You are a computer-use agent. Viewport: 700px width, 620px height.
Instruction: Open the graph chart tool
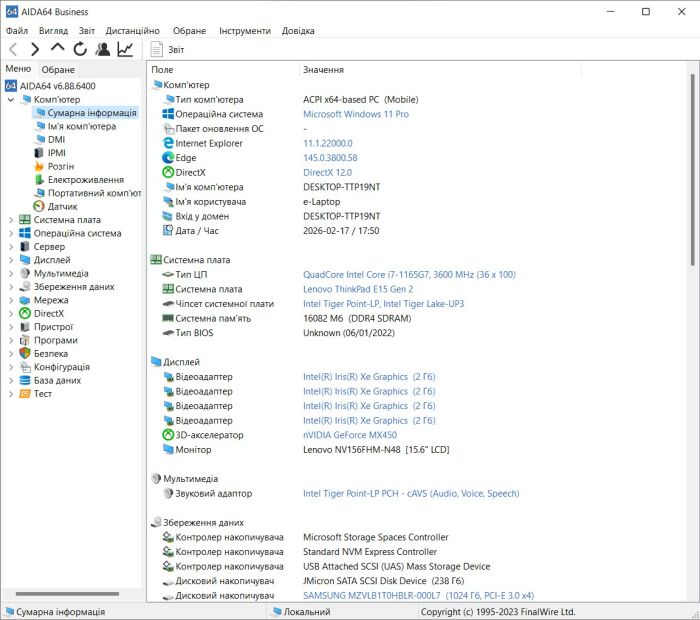coord(125,49)
